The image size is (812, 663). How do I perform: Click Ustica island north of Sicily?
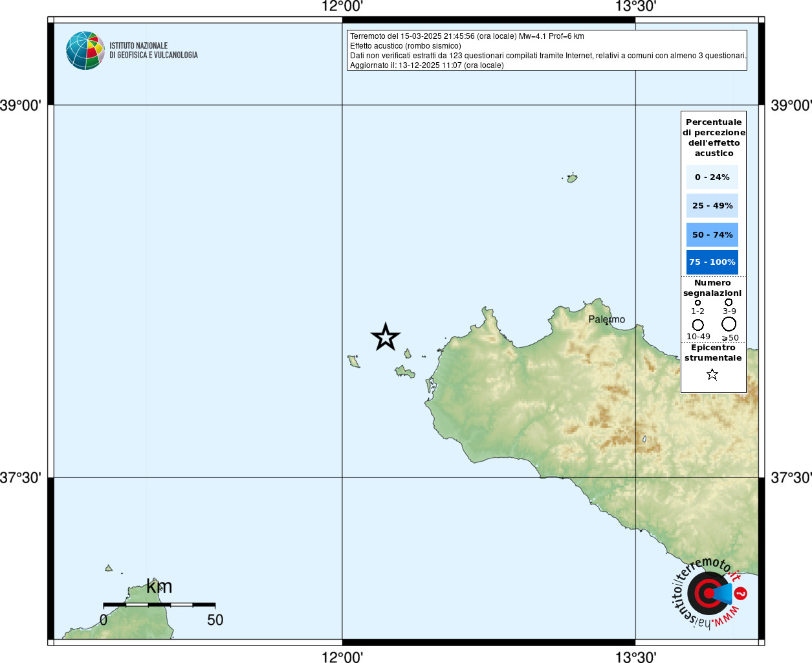click(572, 178)
